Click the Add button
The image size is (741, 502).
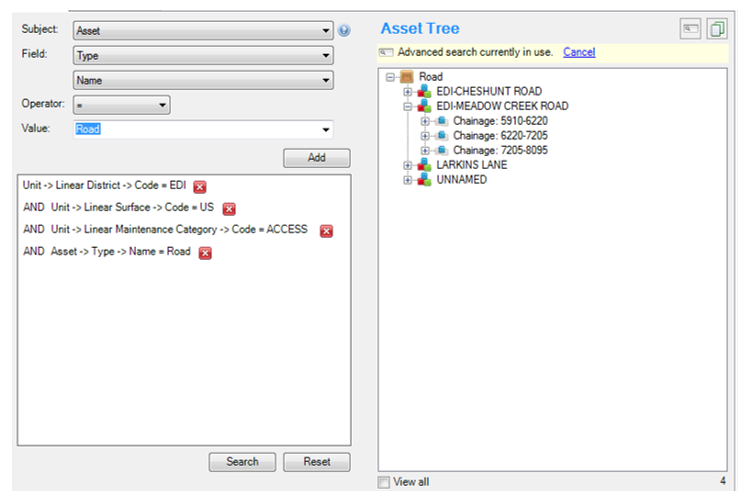pyautogui.click(x=316, y=158)
